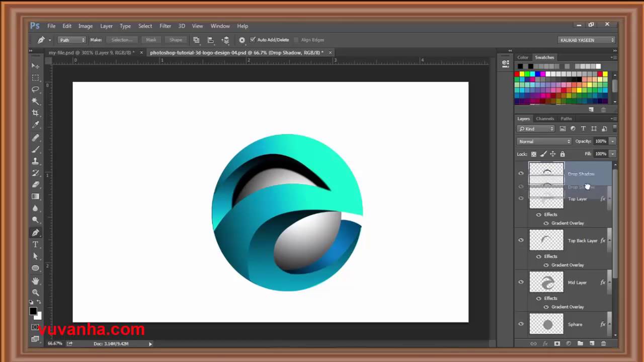Screen dimensions: 644x362
Task: Open the Opacity slider dropdown arrow
Action: click(612, 141)
